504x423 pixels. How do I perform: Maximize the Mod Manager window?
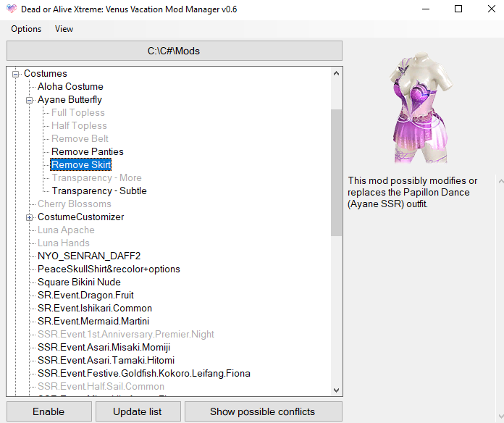click(x=458, y=9)
